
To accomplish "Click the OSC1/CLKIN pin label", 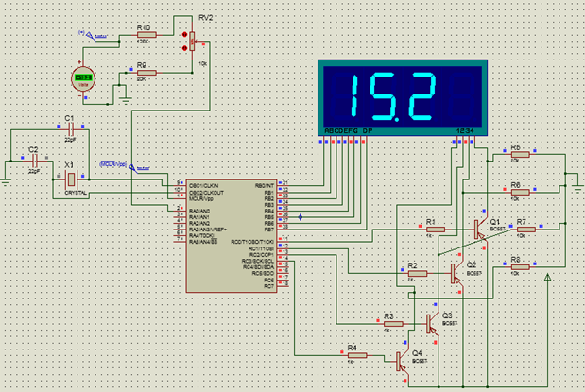I will click(x=204, y=186).
